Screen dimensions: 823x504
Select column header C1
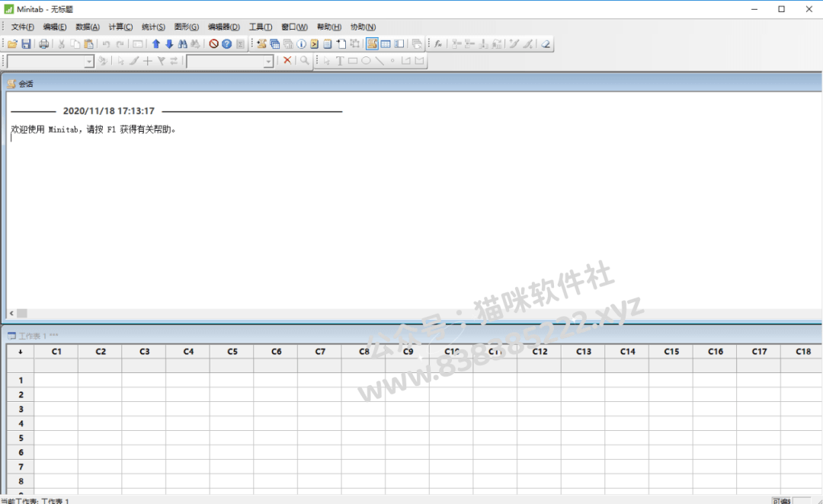pyautogui.click(x=56, y=352)
